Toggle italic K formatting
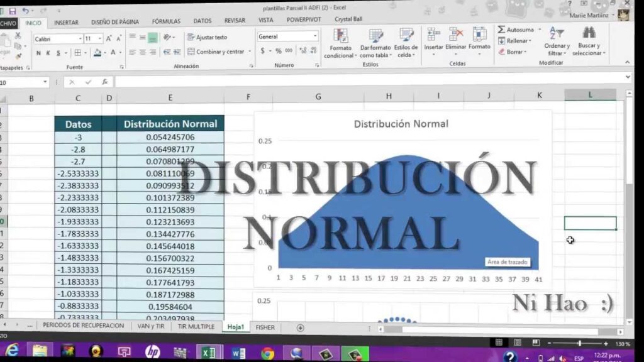Image resolution: width=644 pixels, height=362 pixels. 48,53
